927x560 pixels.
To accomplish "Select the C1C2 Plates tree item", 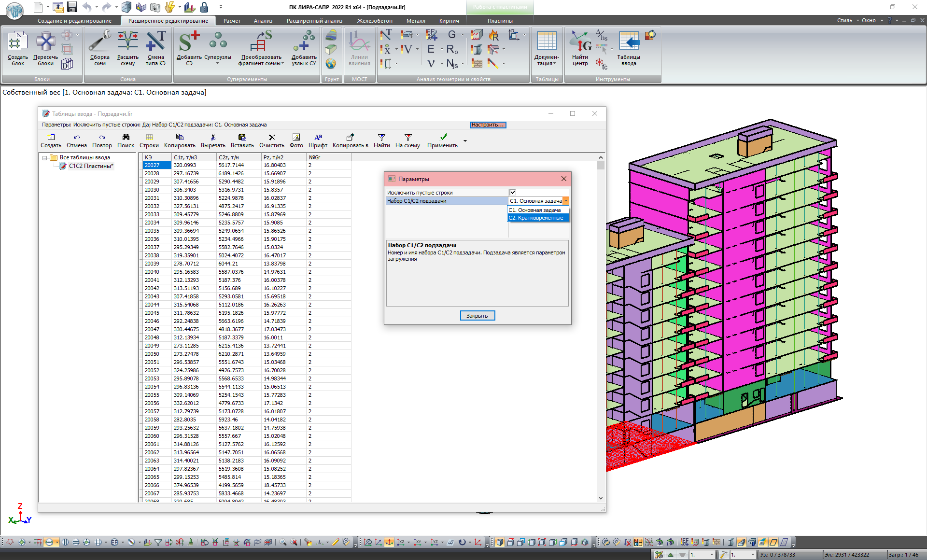I will [91, 166].
